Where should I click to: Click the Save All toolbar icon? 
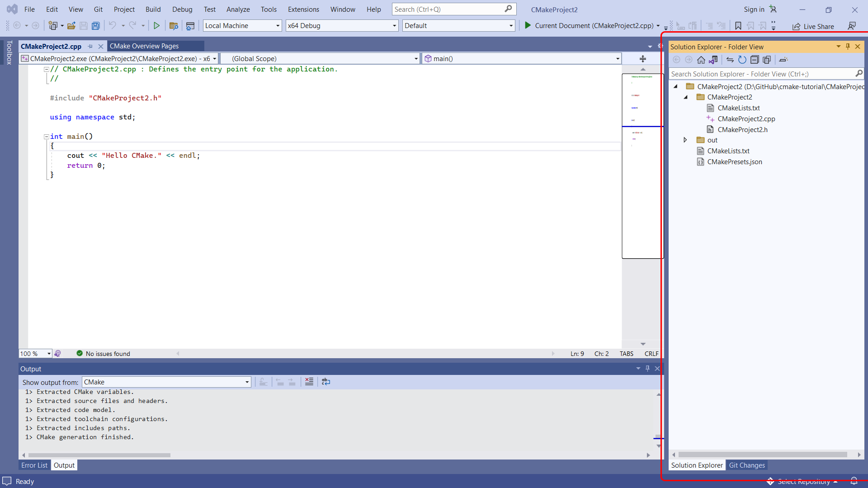95,26
